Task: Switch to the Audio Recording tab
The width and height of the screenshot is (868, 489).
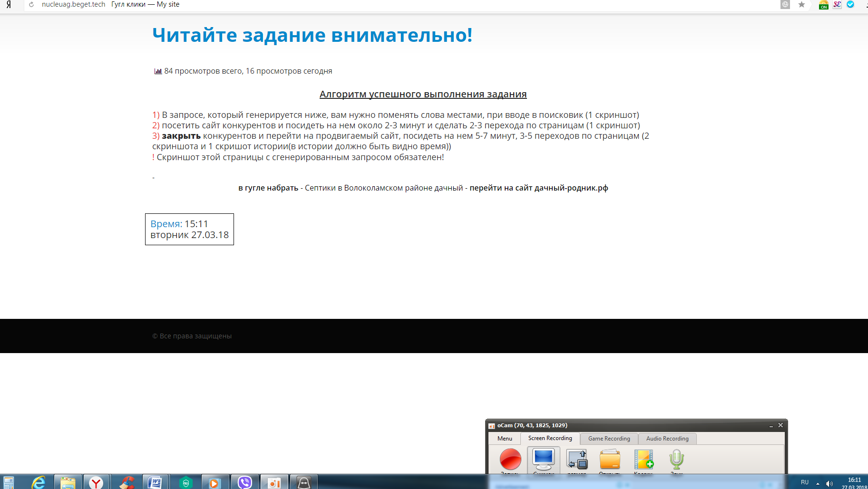Action: 667,439
